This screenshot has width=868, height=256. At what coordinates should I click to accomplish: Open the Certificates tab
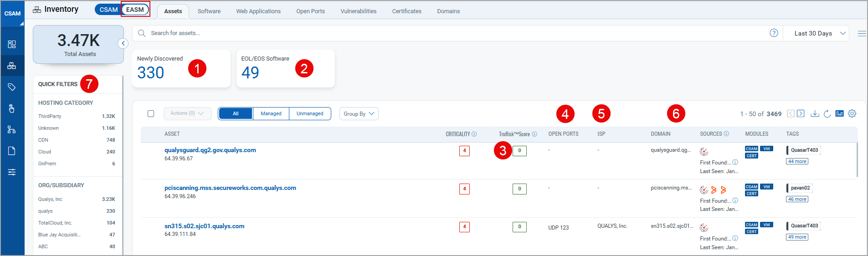pos(407,11)
